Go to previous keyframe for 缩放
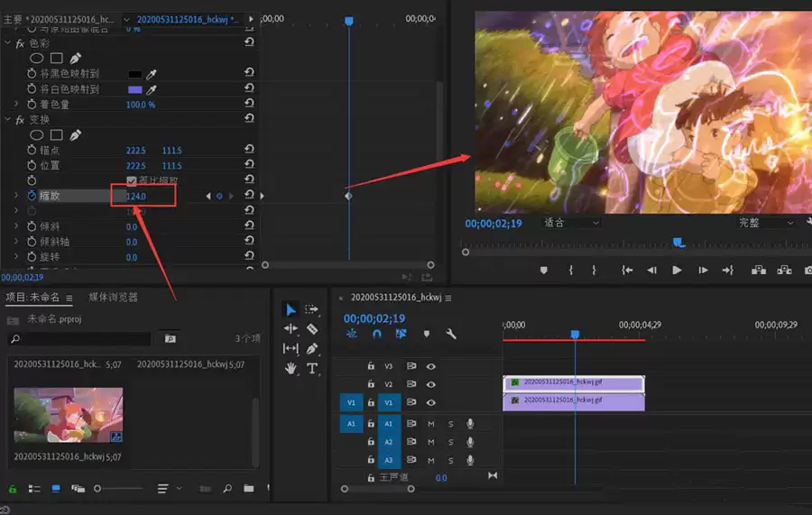Viewport: 812px width, 515px height. click(x=208, y=196)
